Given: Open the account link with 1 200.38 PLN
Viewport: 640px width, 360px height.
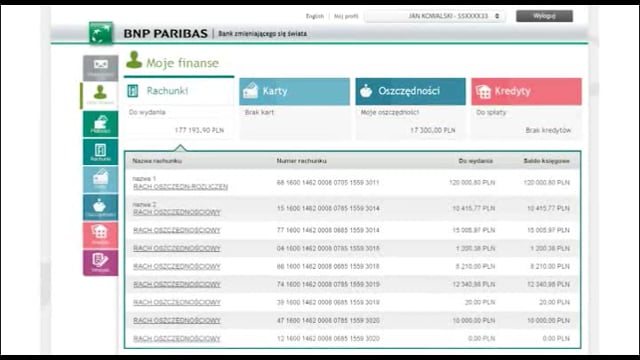Looking at the screenshot, I should coord(177,248).
